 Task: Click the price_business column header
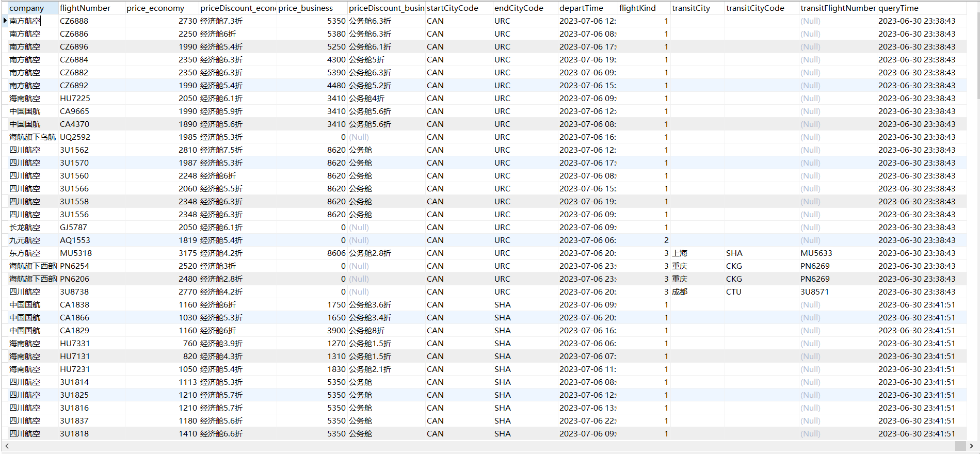(x=312, y=8)
